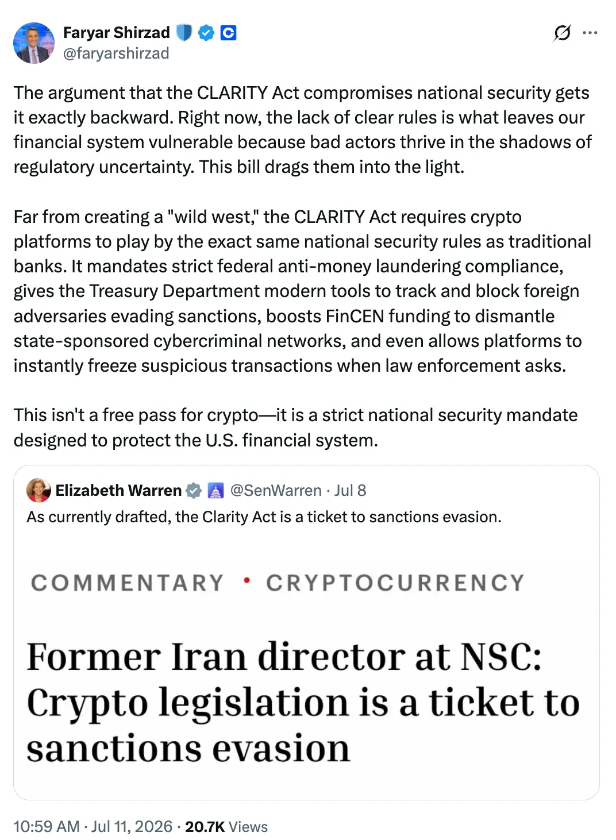Viewport: 616px width, 840px height.
Task: Click the Faryar Shirzad display name
Action: [x=116, y=33]
